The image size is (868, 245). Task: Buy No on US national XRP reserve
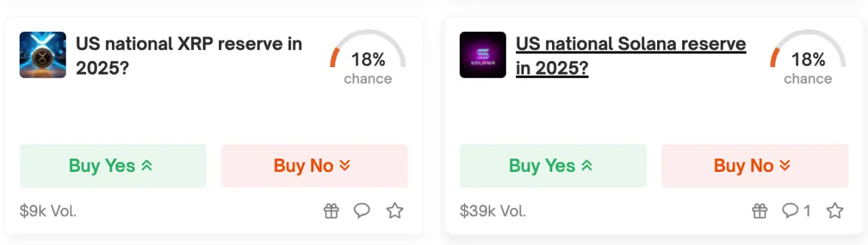click(x=315, y=166)
